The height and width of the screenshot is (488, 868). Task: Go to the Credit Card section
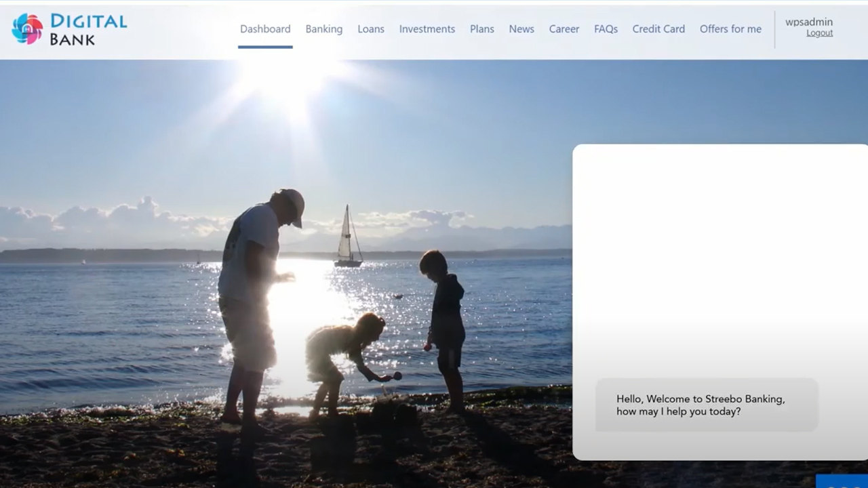point(658,29)
